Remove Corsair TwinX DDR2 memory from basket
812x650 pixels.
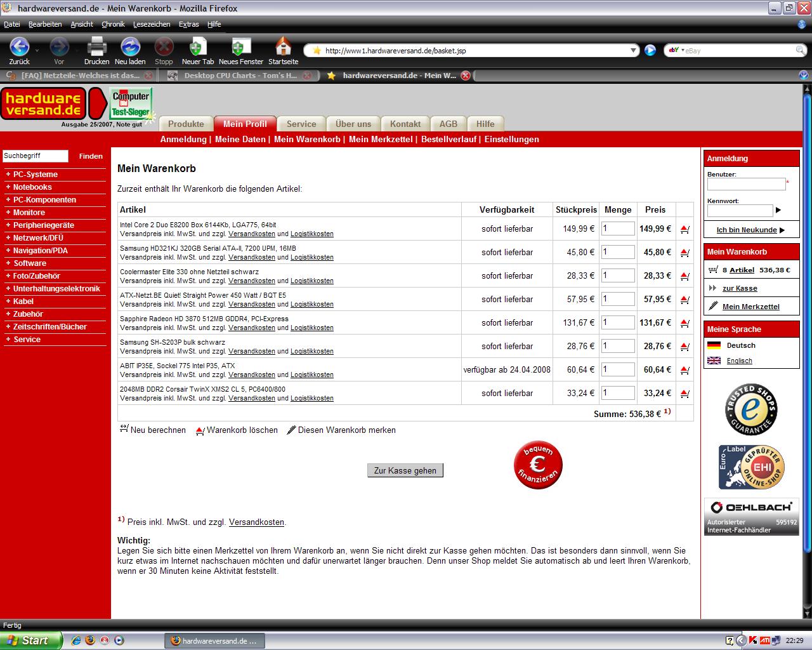point(684,394)
